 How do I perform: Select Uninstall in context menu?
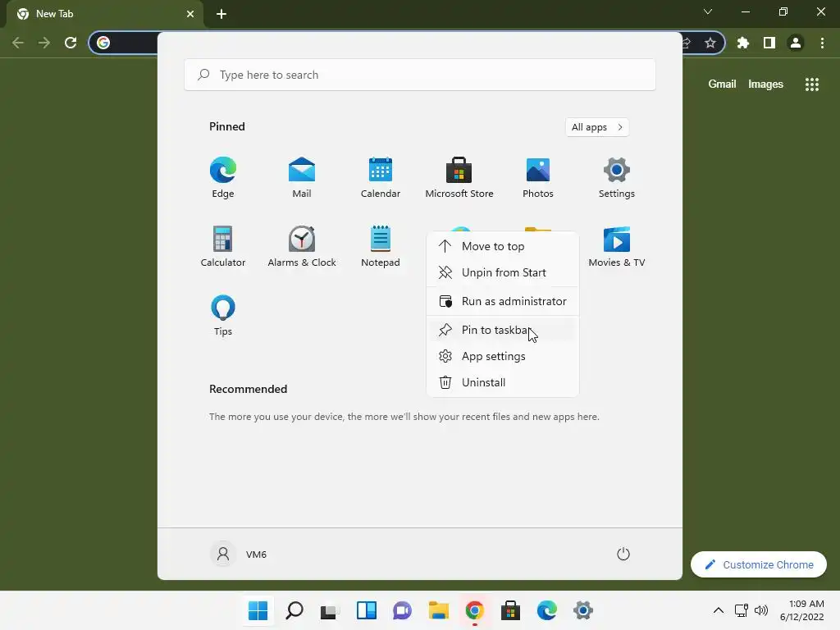pyautogui.click(x=503, y=382)
